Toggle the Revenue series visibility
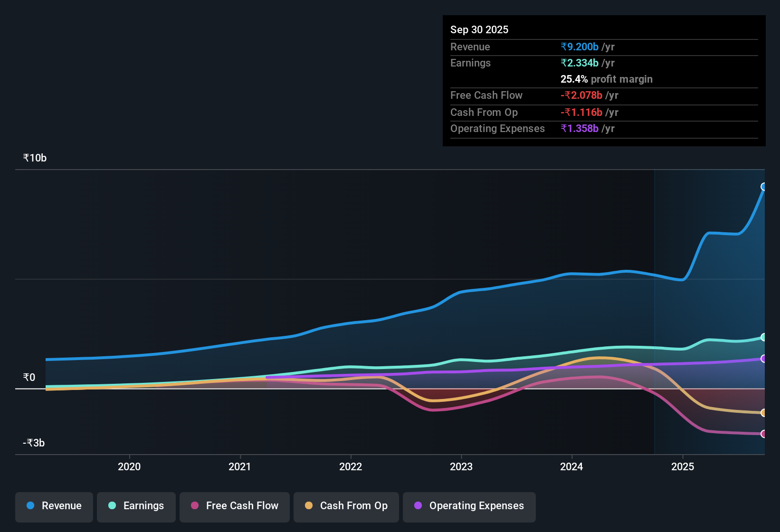 (x=54, y=506)
